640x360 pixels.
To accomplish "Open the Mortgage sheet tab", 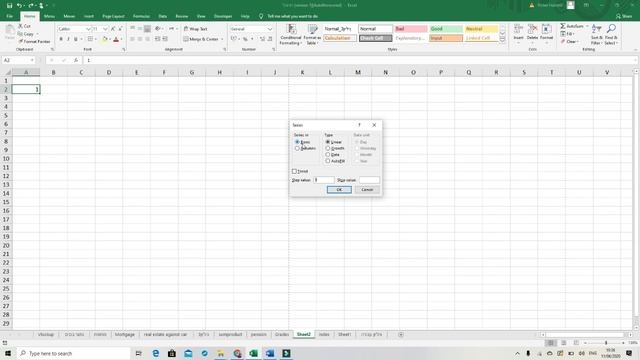I will [124, 334].
